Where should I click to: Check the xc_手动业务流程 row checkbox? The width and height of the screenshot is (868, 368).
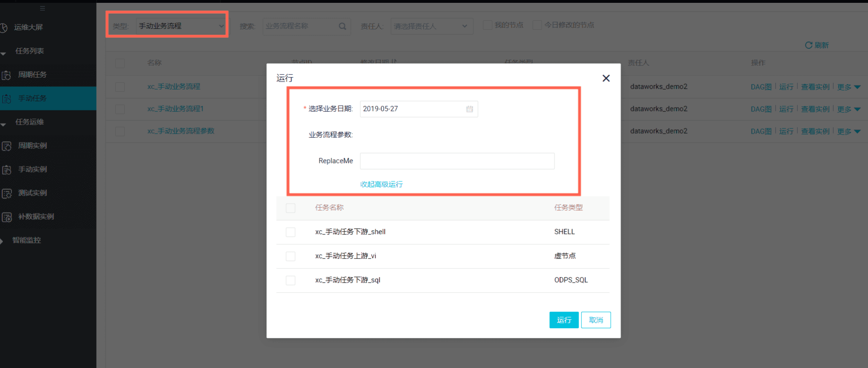(120, 87)
